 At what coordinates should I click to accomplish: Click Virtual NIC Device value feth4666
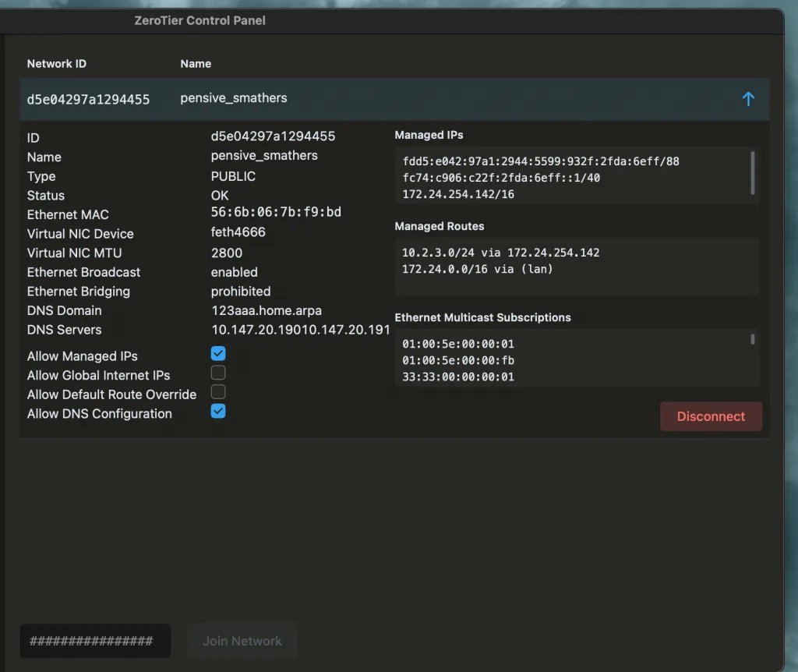238,232
